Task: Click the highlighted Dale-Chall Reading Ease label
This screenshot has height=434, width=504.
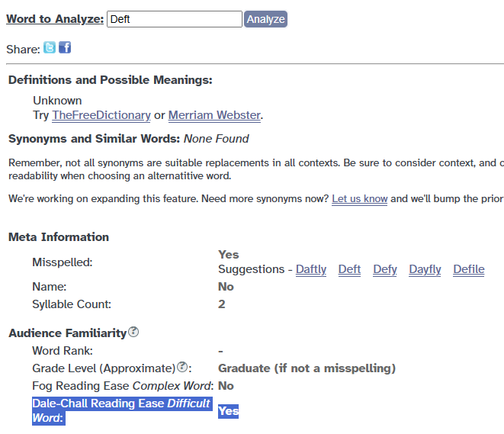Action: tap(122, 411)
